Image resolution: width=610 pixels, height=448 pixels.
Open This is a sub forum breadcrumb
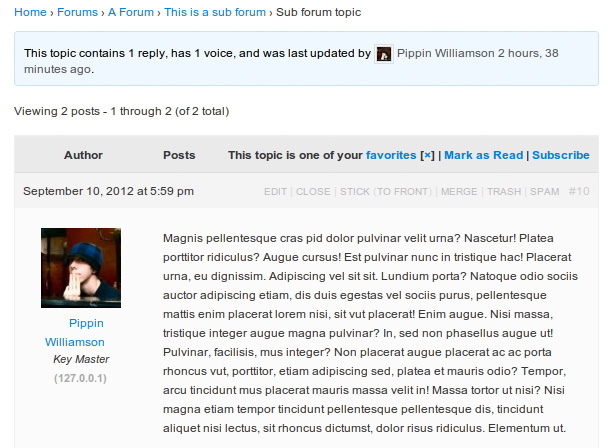[215, 12]
